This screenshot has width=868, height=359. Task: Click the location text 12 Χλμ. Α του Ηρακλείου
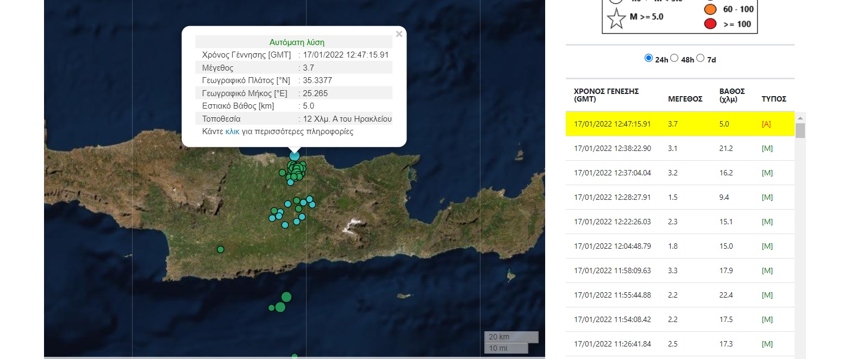[x=347, y=119]
